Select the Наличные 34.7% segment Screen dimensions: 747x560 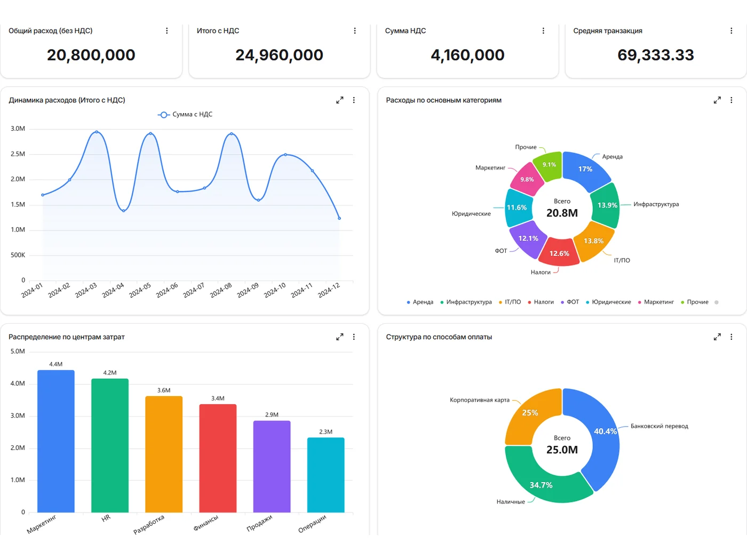(541, 485)
